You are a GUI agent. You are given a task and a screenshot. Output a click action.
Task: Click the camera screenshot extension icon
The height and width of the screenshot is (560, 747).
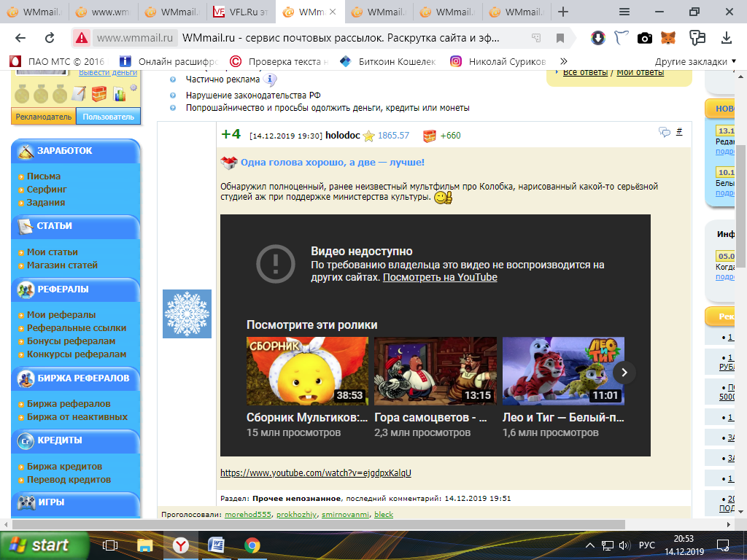[644, 38]
